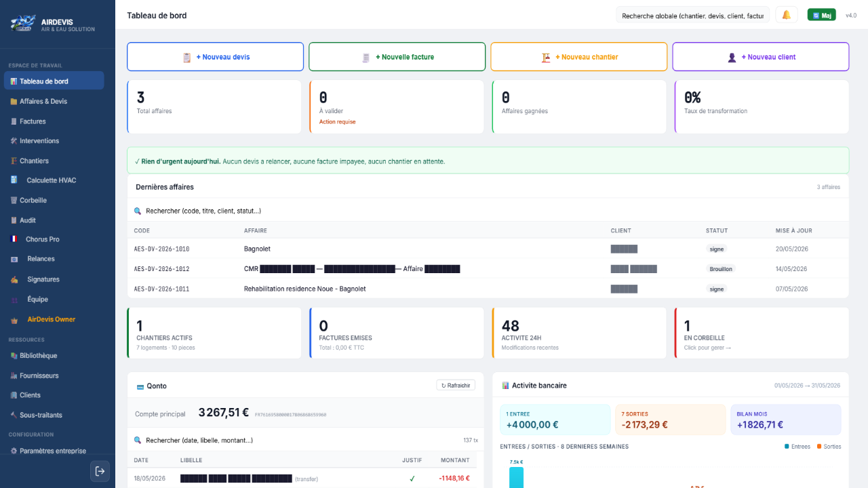This screenshot has height=488, width=868.
Task: Click the Paramètres entreprise gear icon
Action: (14, 451)
